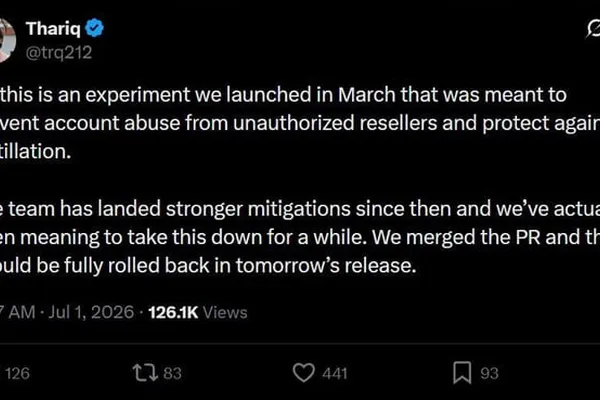The image size is (600, 400).
Task: Click the phrase "tomorrow's release" in the post
Action: 326,266
